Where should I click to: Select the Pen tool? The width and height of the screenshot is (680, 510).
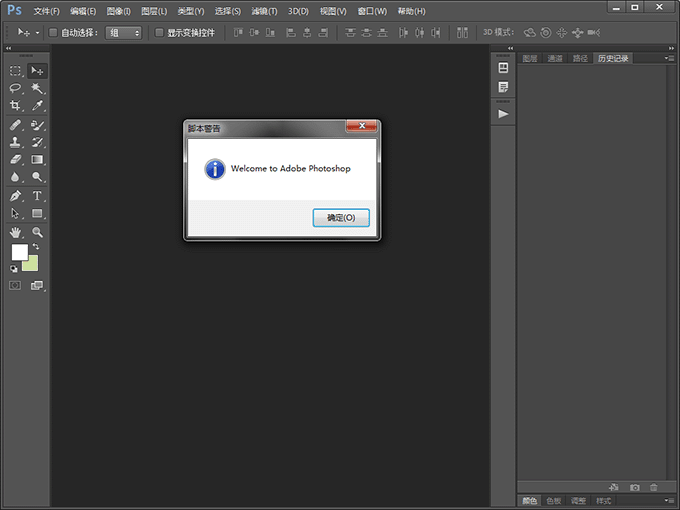click(15, 196)
